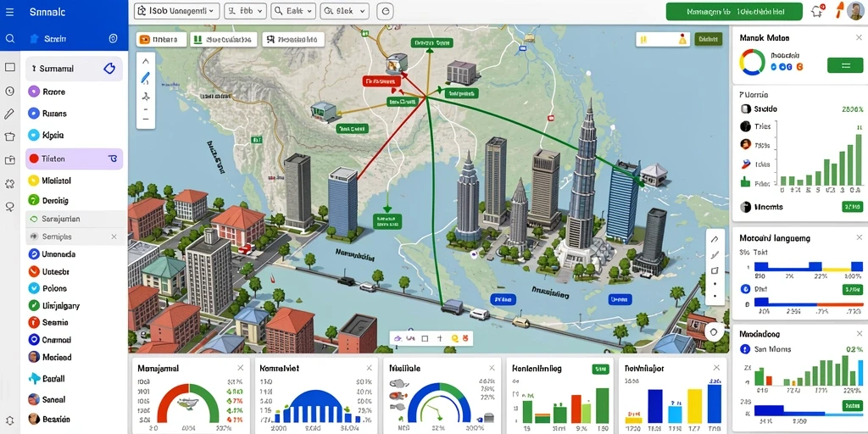Select the light-blue circle Klpaia sidebar item
This screenshot has width=868, height=434.
click(x=34, y=135)
